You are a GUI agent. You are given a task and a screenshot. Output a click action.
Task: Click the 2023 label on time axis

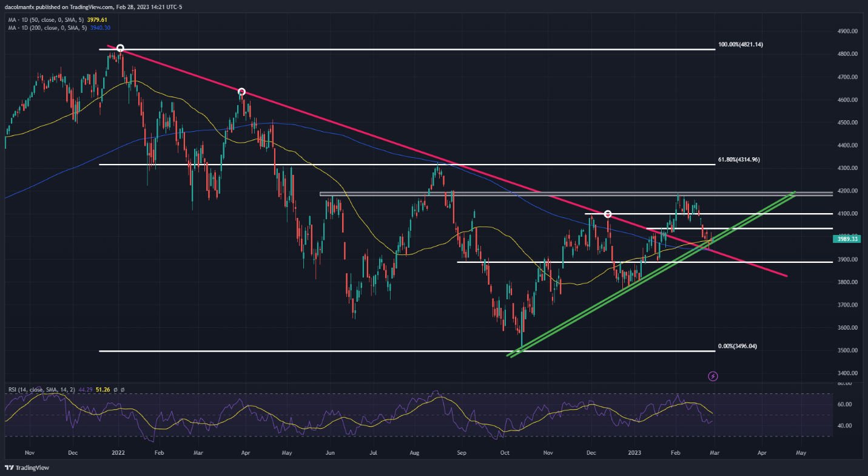click(634, 453)
